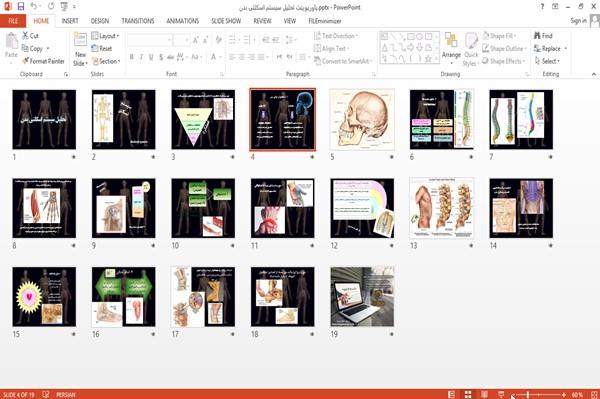Click the Sign in link
This screenshot has height=399, width=600.
coord(578,21)
